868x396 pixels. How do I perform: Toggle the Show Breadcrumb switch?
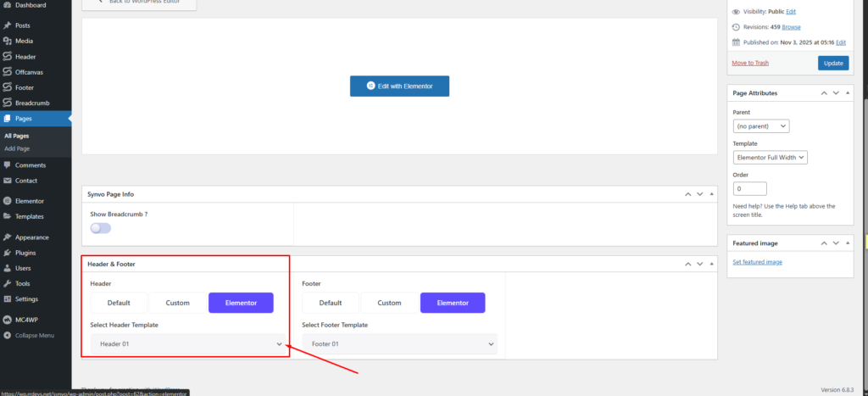(x=100, y=228)
